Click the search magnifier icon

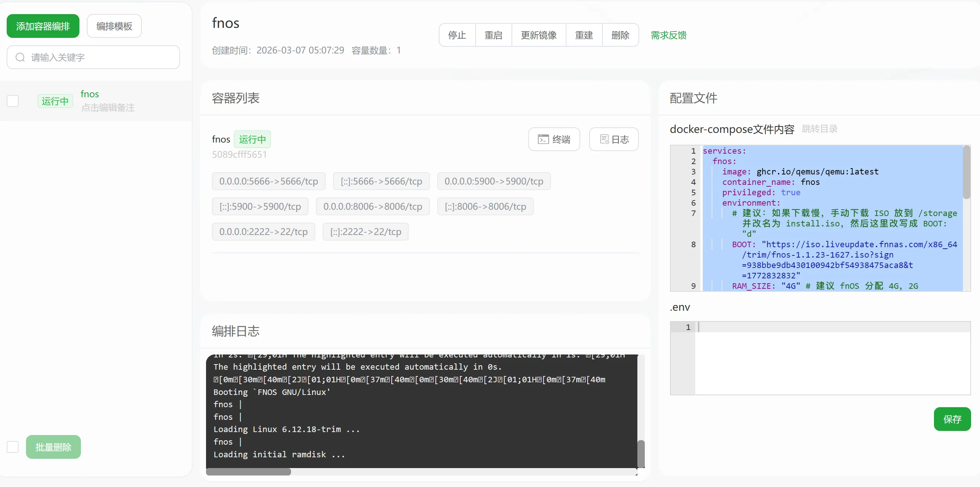coord(20,57)
